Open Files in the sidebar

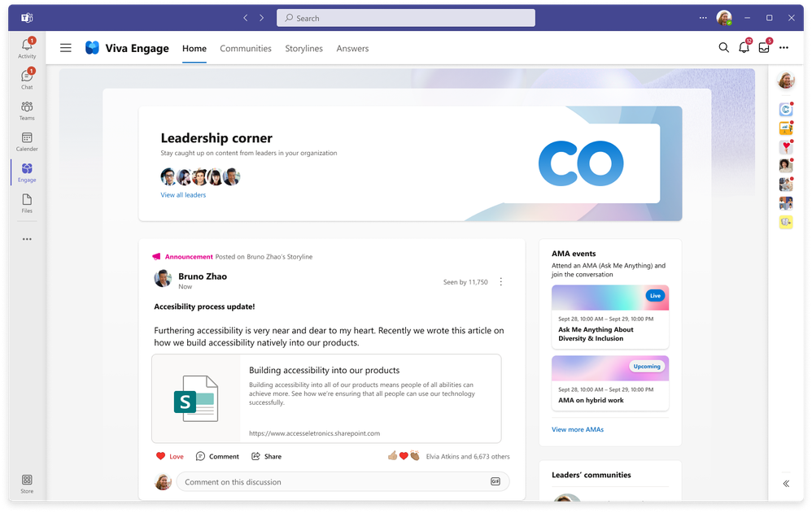27,203
